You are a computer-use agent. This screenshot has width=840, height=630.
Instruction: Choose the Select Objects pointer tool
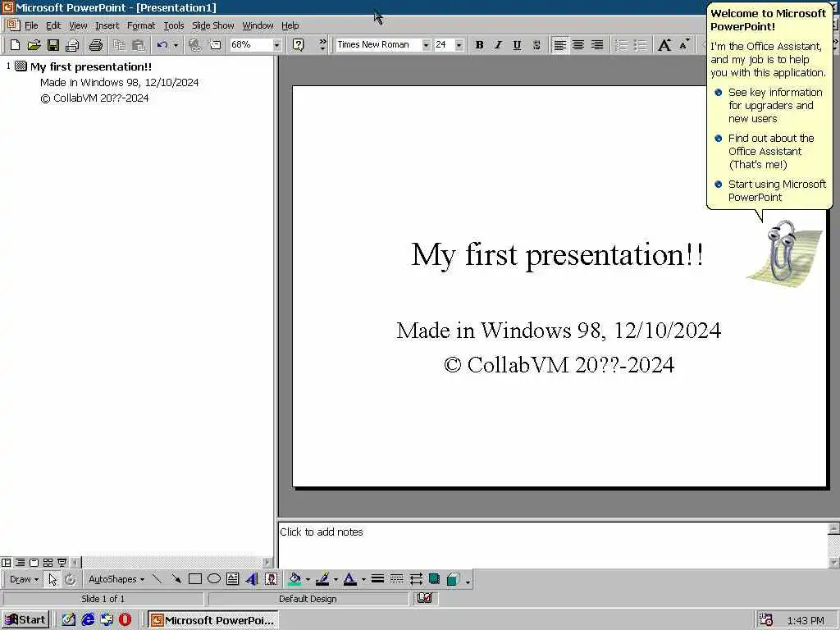coord(52,579)
